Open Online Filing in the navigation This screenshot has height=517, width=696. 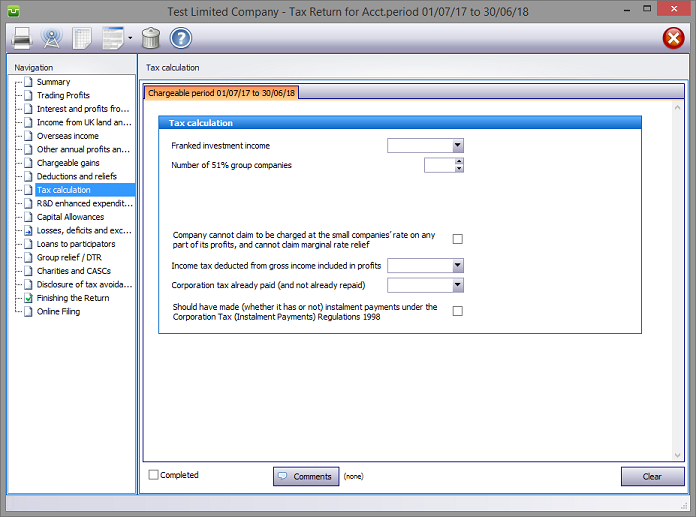[58, 312]
